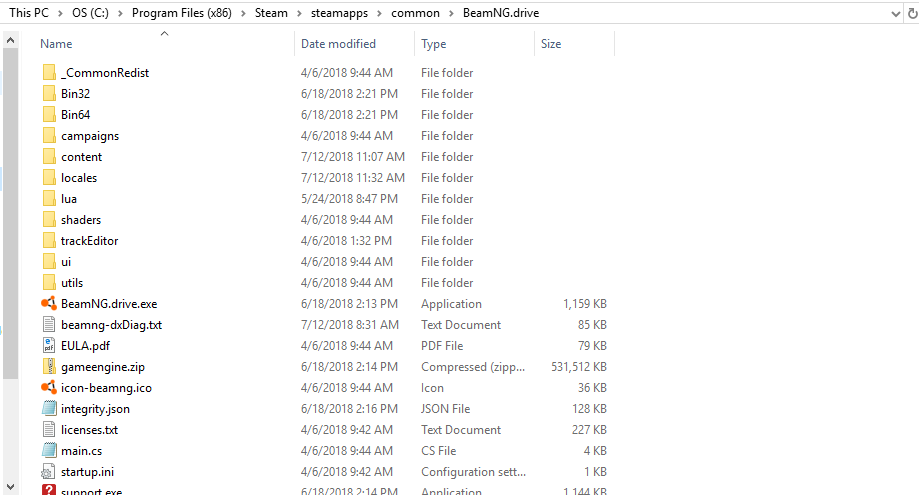Click the BeamNG.drive.exe orange application icon
This screenshot has width=919, height=500.
pos(49,304)
